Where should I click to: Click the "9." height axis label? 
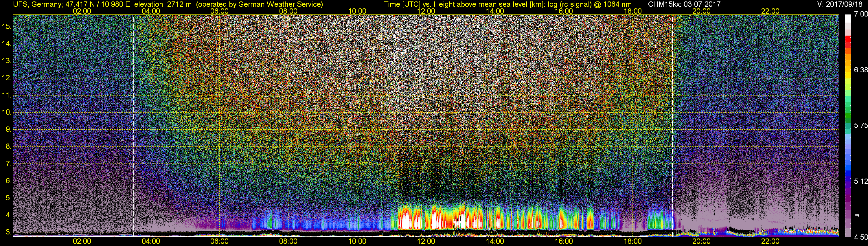[x=8, y=129]
